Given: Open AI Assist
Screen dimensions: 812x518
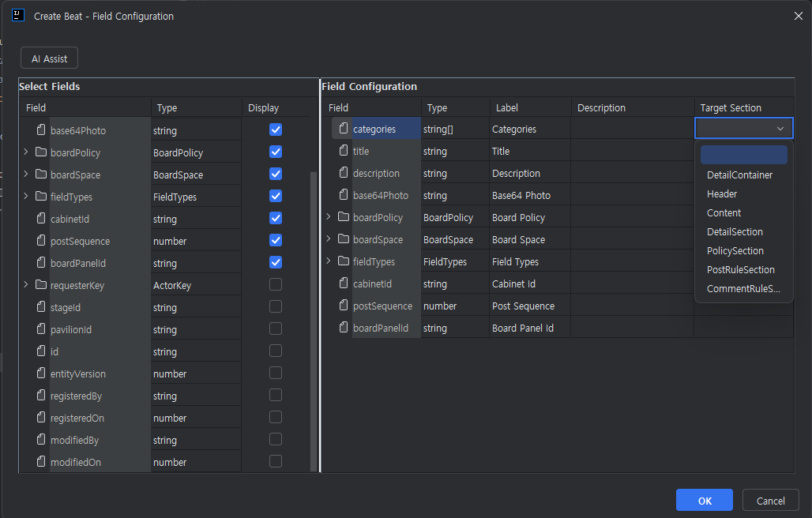Looking at the screenshot, I should pos(49,58).
